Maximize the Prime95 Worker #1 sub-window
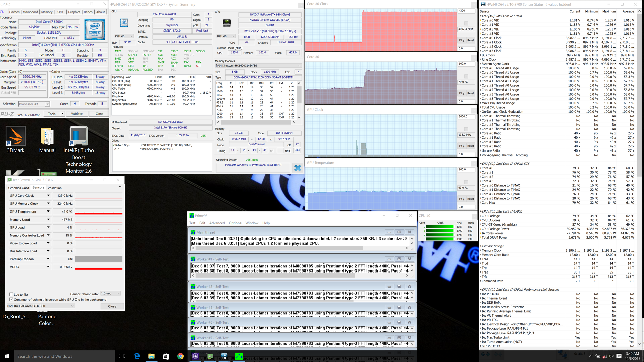The height and width of the screenshot is (362, 644). (399, 259)
